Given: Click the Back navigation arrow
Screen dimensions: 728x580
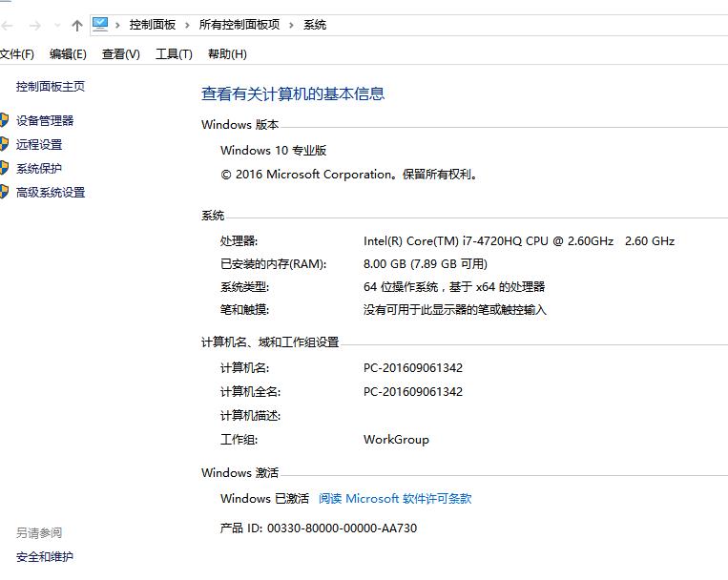Looking at the screenshot, I should tap(8, 26).
